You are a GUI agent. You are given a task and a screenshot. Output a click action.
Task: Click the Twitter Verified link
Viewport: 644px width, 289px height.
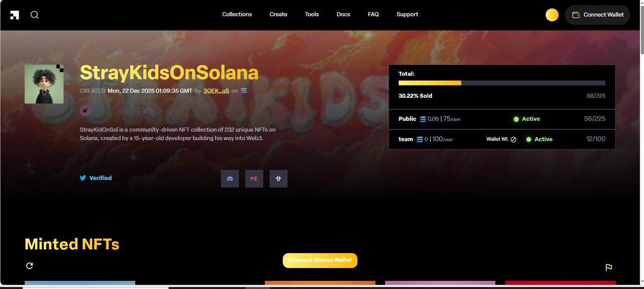[96, 178]
